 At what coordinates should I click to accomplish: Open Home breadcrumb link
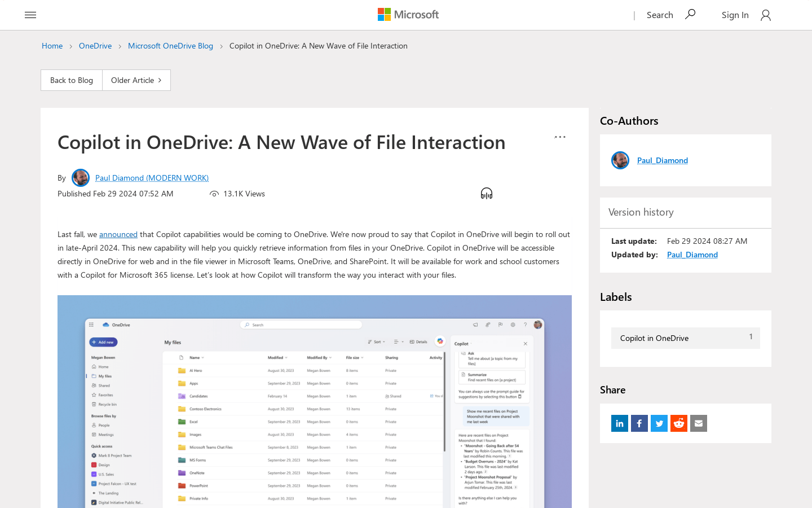[52, 46]
